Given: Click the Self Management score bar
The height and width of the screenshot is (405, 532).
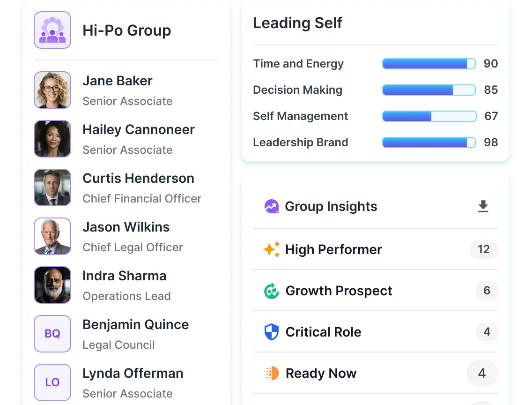Looking at the screenshot, I should [429, 116].
